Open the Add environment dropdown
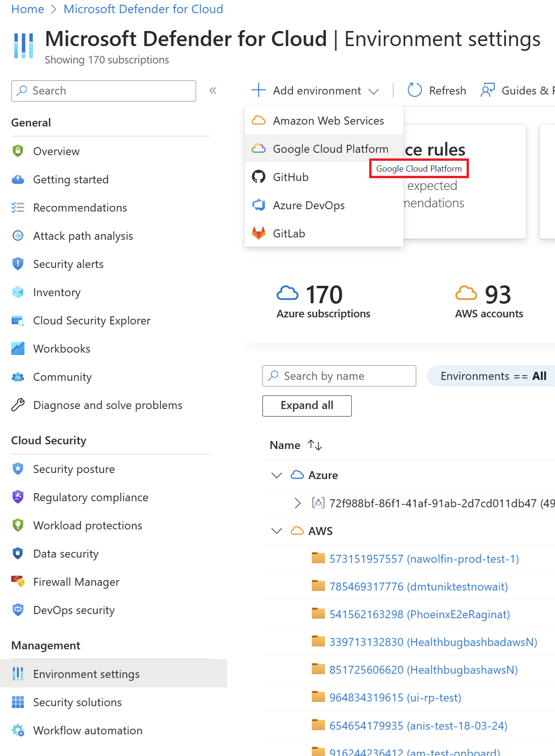The height and width of the screenshot is (756, 555). click(x=316, y=90)
